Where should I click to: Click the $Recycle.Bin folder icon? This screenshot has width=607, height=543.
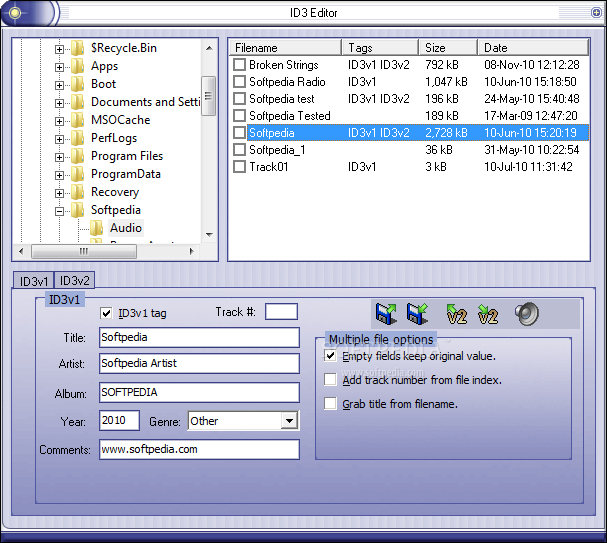[78, 48]
